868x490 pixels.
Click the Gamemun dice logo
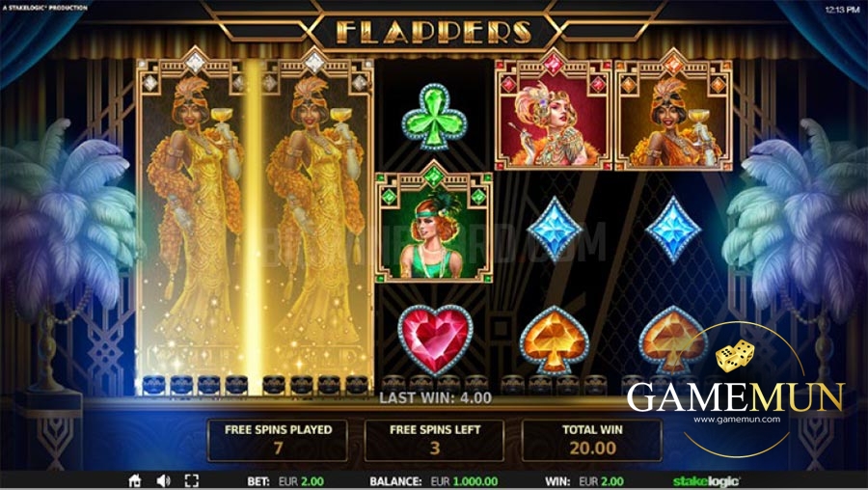(x=735, y=356)
